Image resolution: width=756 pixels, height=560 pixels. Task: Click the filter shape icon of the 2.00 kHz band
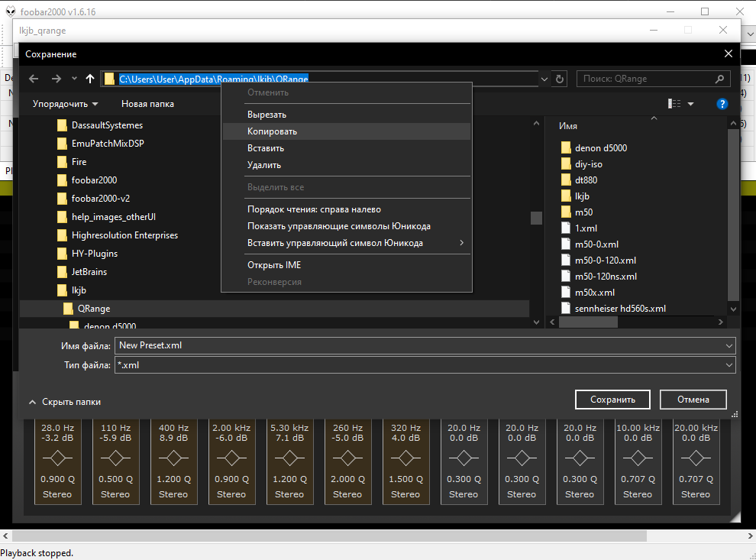point(231,458)
